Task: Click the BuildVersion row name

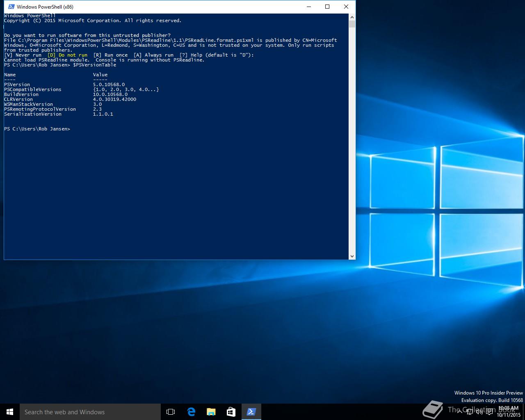Action: click(21, 94)
